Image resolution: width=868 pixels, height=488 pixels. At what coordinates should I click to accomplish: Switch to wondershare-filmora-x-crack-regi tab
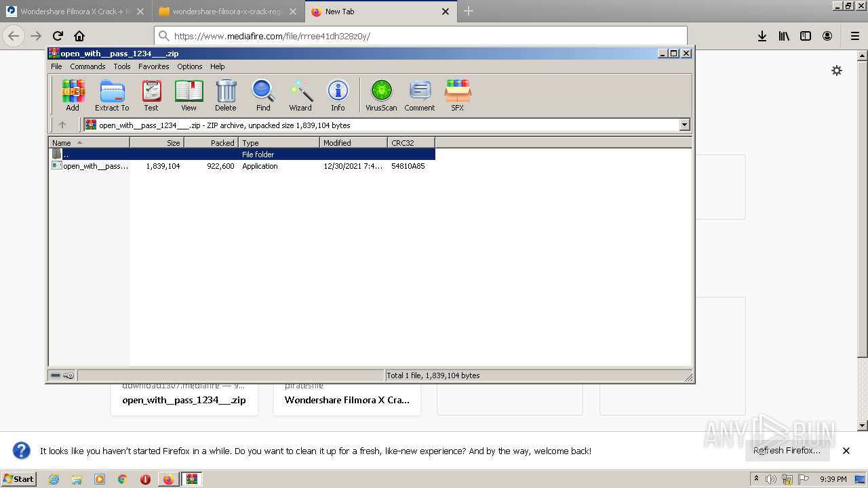click(x=227, y=12)
